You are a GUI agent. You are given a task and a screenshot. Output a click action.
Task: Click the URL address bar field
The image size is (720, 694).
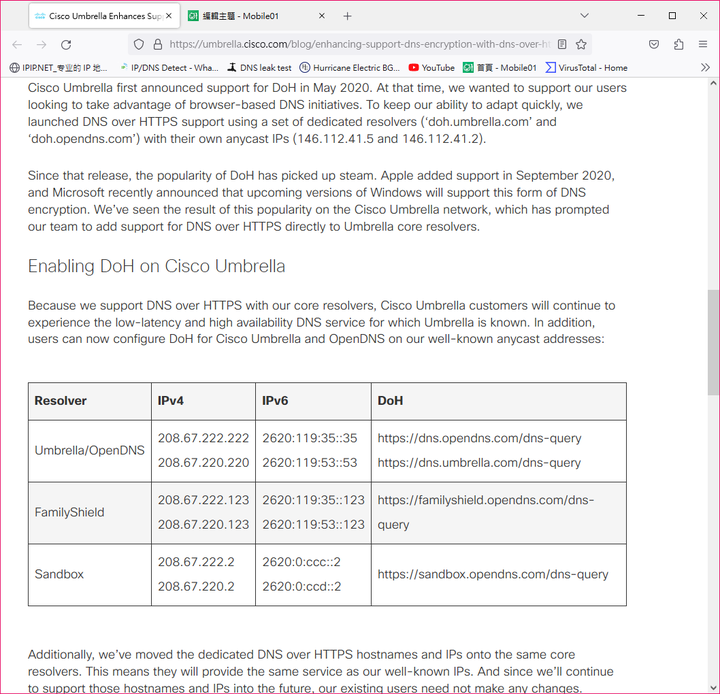pos(360,44)
